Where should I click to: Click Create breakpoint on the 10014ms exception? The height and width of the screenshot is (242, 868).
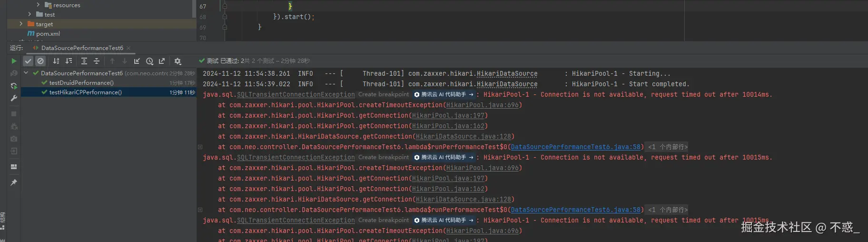point(384,94)
